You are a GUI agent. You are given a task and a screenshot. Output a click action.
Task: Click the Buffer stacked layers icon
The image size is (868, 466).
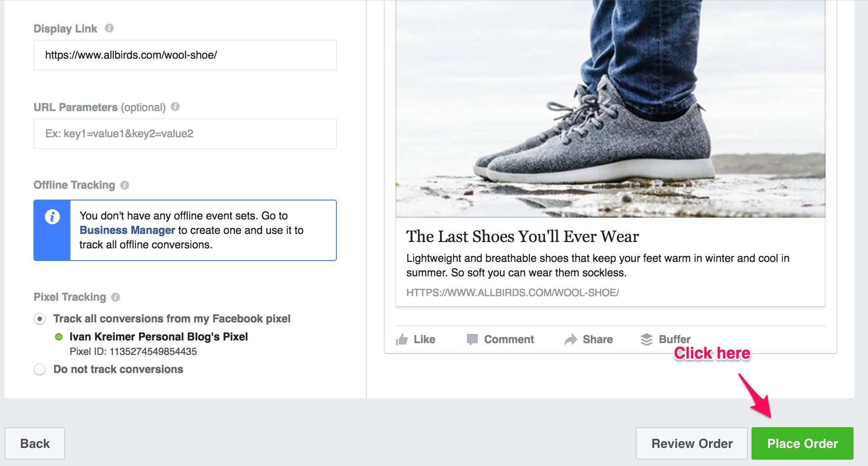point(647,340)
